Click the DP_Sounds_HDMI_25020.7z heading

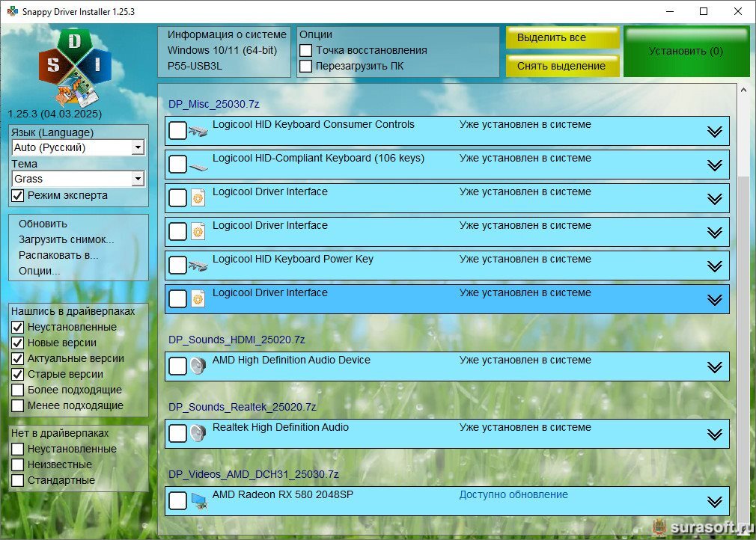click(x=237, y=340)
